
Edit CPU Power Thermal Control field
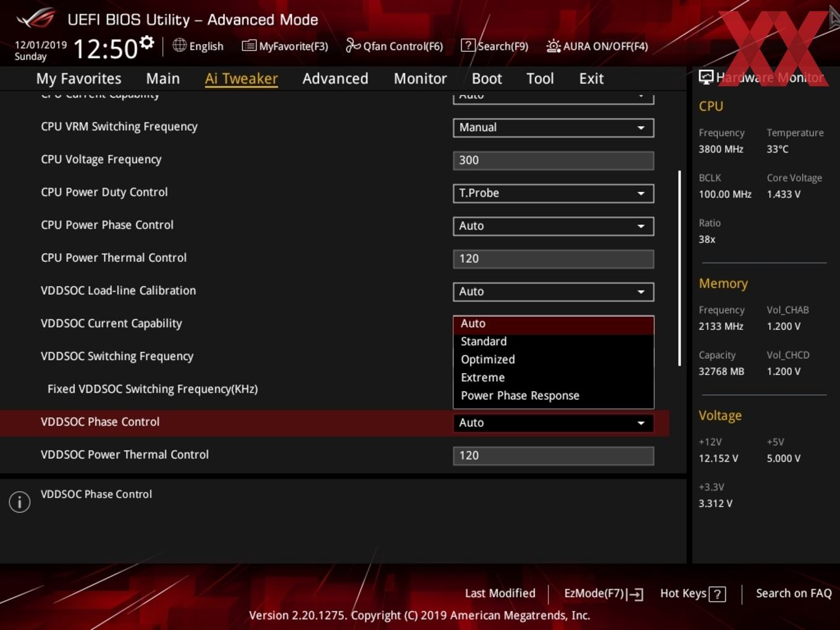pyautogui.click(x=553, y=258)
